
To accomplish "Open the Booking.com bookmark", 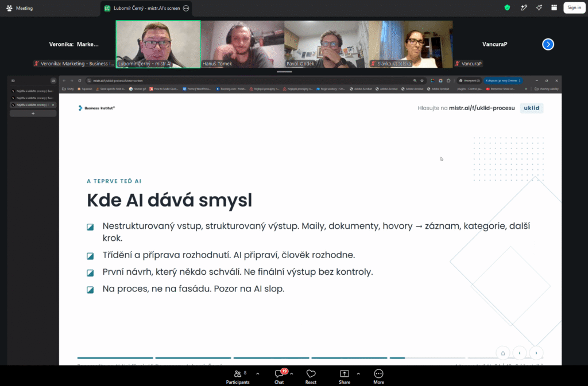I will click(231, 89).
